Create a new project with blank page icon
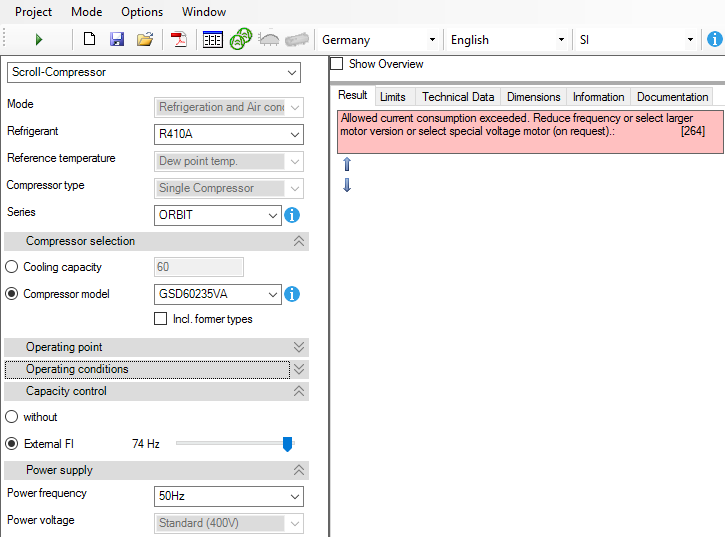The image size is (725, 537). 89,40
